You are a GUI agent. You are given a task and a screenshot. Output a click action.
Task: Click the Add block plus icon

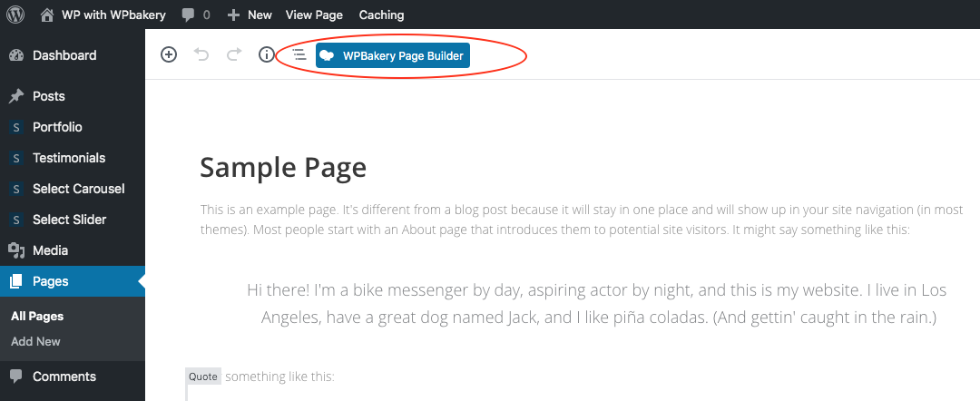[x=169, y=55]
